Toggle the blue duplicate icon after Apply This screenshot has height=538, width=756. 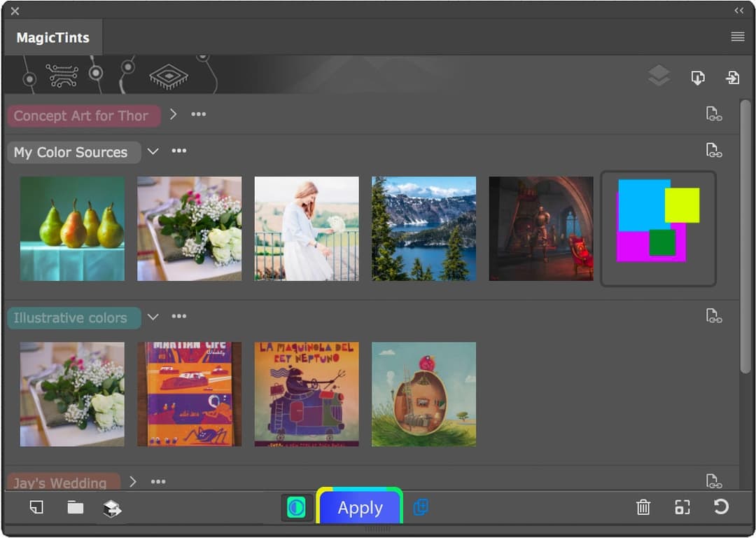tap(420, 507)
